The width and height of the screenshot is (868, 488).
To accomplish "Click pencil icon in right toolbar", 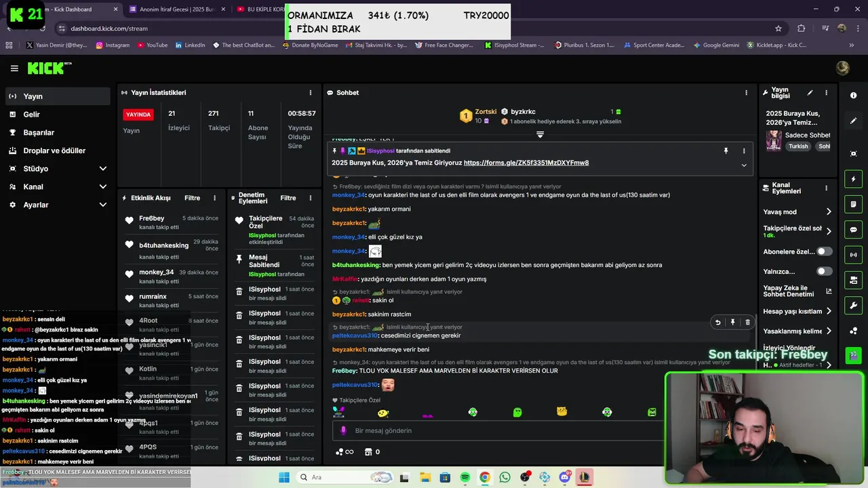I will (853, 121).
